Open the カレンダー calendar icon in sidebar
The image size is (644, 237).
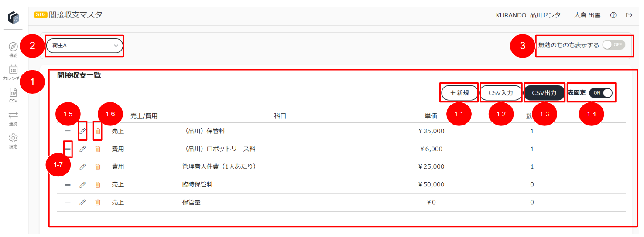click(x=13, y=70)
